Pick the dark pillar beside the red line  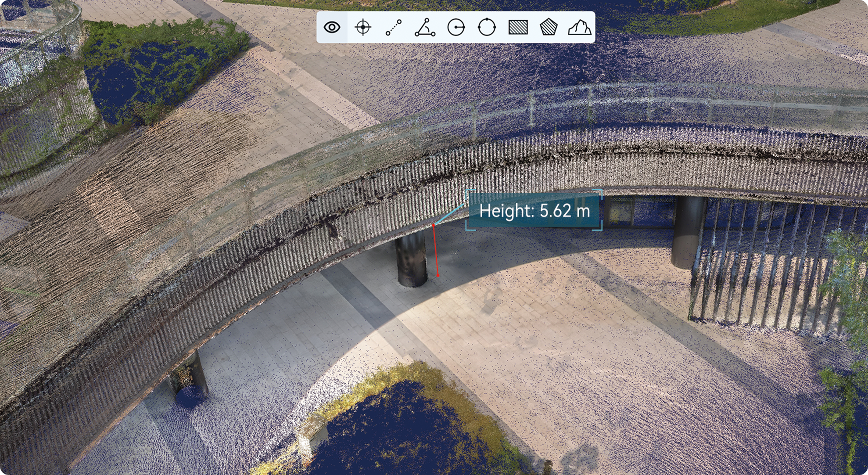pyautogui.click(x=412, y=259)
